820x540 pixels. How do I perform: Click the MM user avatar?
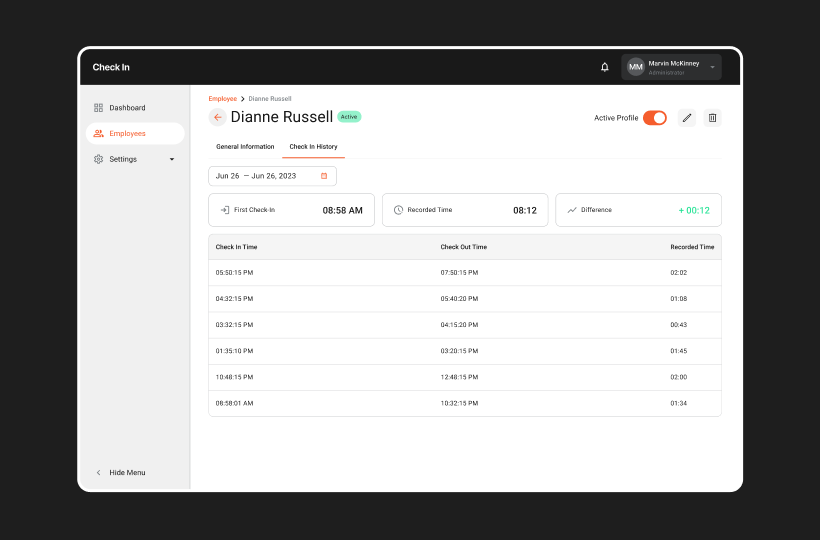click(x=636, y=67)
